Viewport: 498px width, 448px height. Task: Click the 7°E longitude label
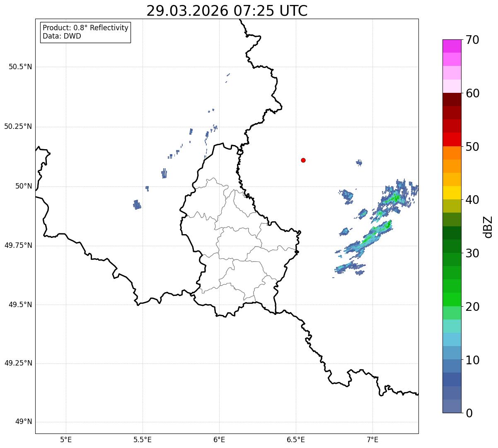(372, 439)
